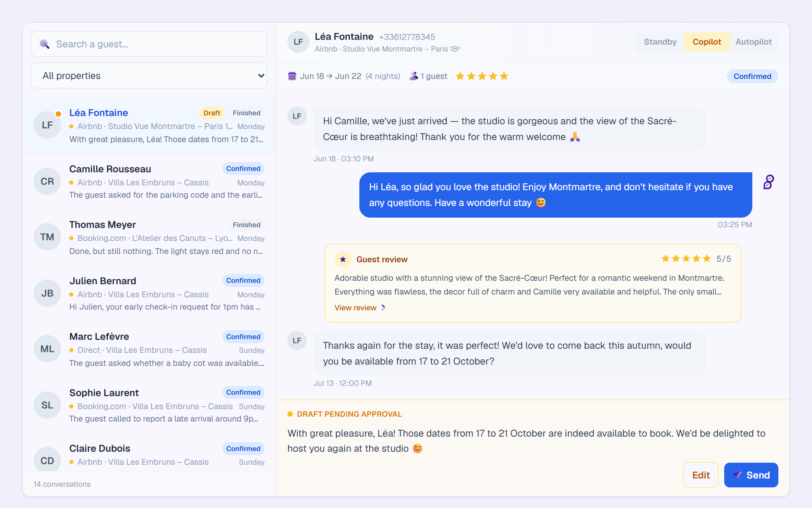This screenshot has height=508, width=812.
Task: Click the Guest review card
Action: (533, 283)
